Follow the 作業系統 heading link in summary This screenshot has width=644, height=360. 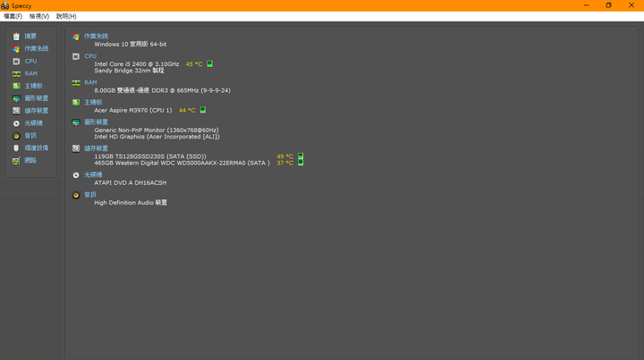pos(96,36)
